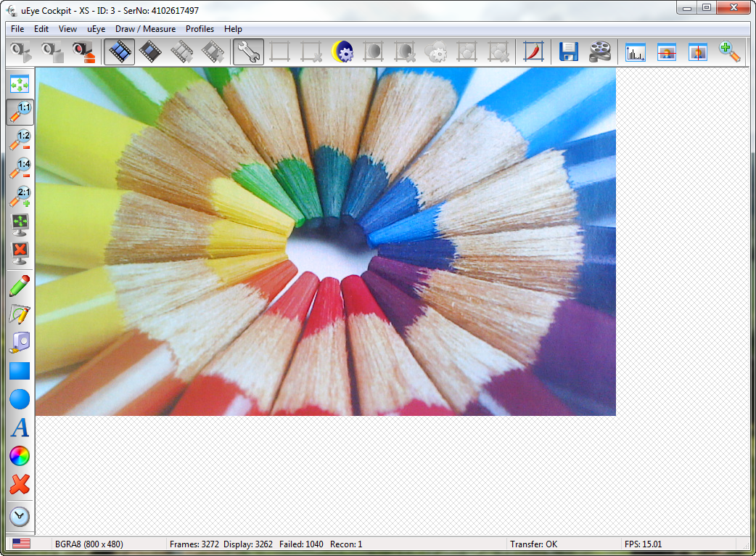Click the film reel record video icon
The width and height of the screenshot is (756, 556).
click(x=599, y=52)
